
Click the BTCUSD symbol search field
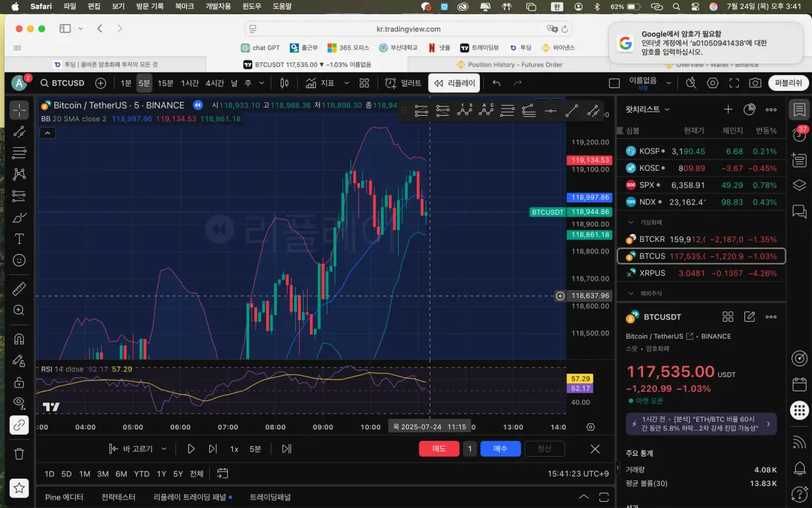click(62, 83)
